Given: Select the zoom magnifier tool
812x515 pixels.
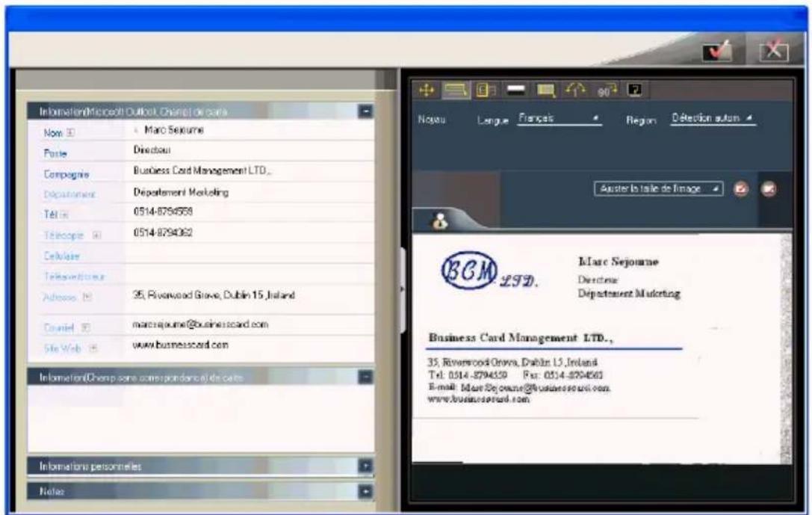Looking at the screenshot, I should 546,90.
